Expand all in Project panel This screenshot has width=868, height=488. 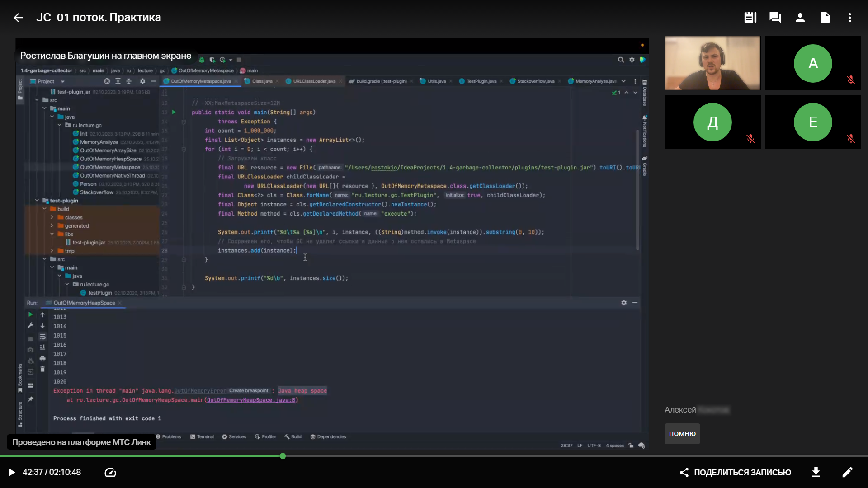point(118,81)
